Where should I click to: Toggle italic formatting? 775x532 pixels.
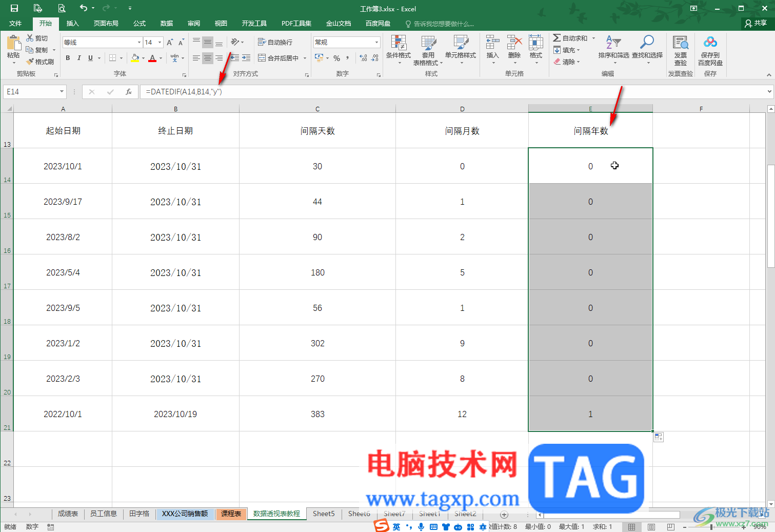pyautogui.click(x=79, y=58)
